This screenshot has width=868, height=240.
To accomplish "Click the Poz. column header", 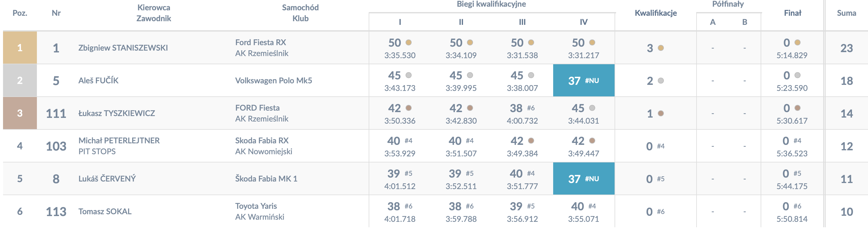I will [20, 13].
